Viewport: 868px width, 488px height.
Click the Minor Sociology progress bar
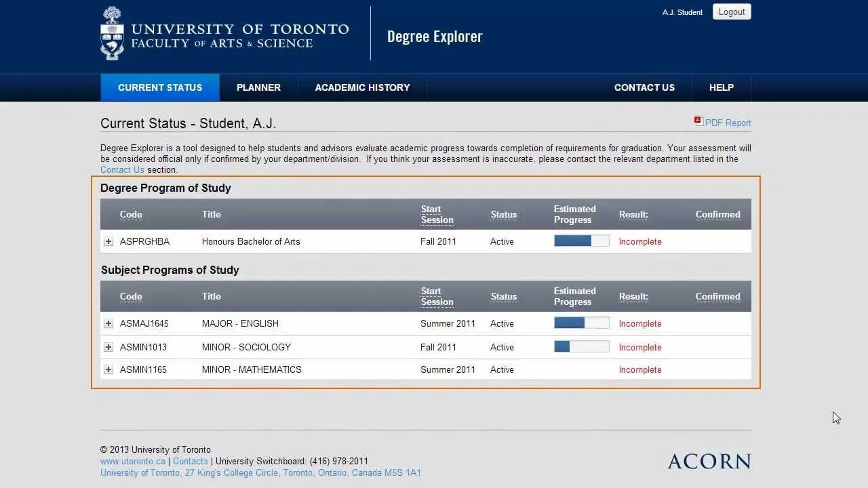coord(581,347)
